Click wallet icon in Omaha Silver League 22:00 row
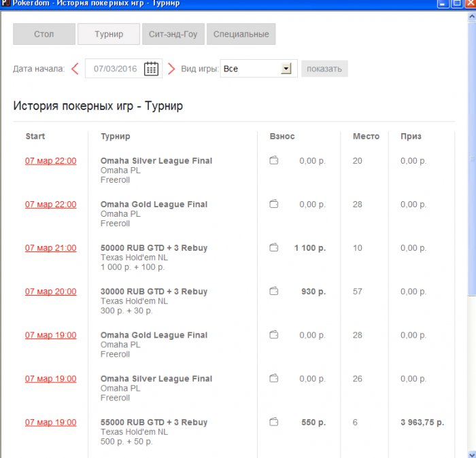476x458 pixels. tap(274, 160)
